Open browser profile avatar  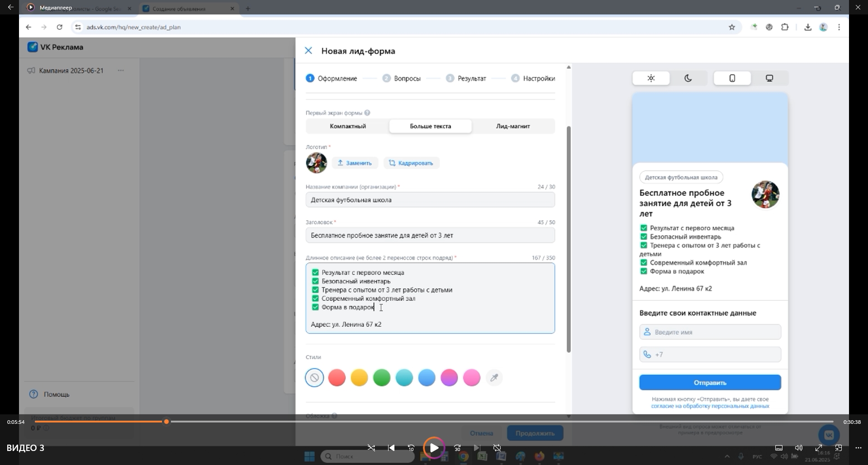point(824,27)
